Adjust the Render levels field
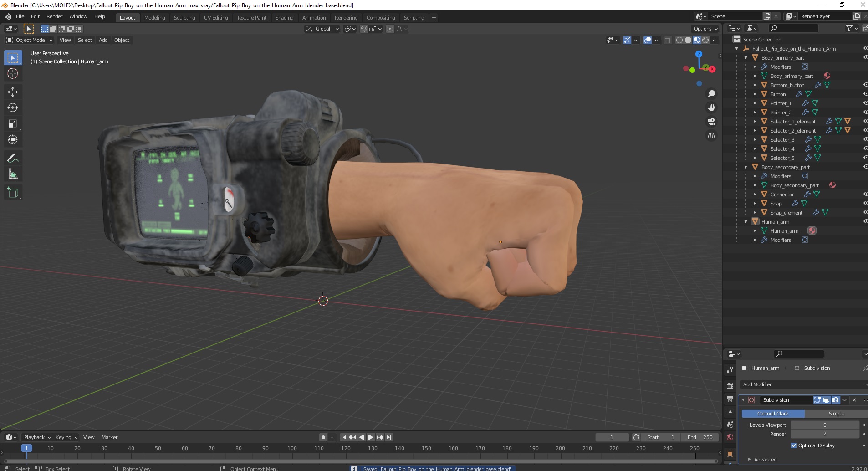 [x=825, y=434]
